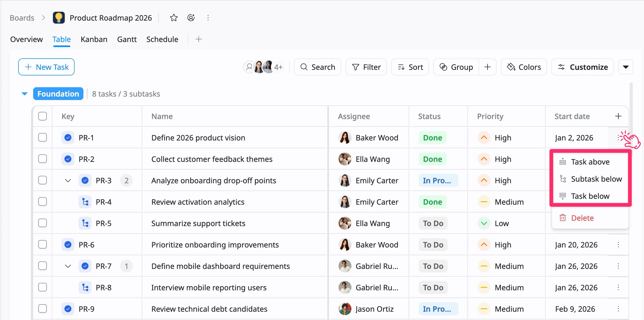Image resolution: width=644 pixels, height=320 pixels.
Task: Choose Subtask below from the context menu
Action: (x=590, y=179)
